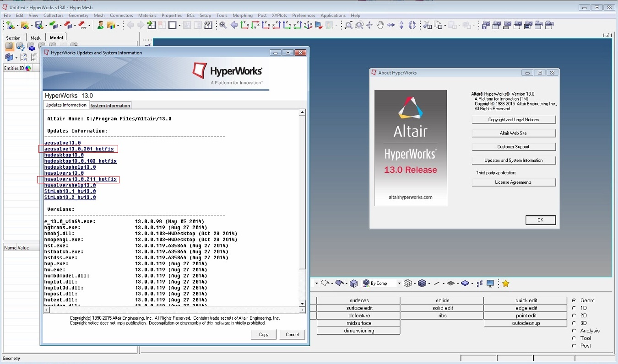Click Copy in the Updates dialog

(264, 334)
